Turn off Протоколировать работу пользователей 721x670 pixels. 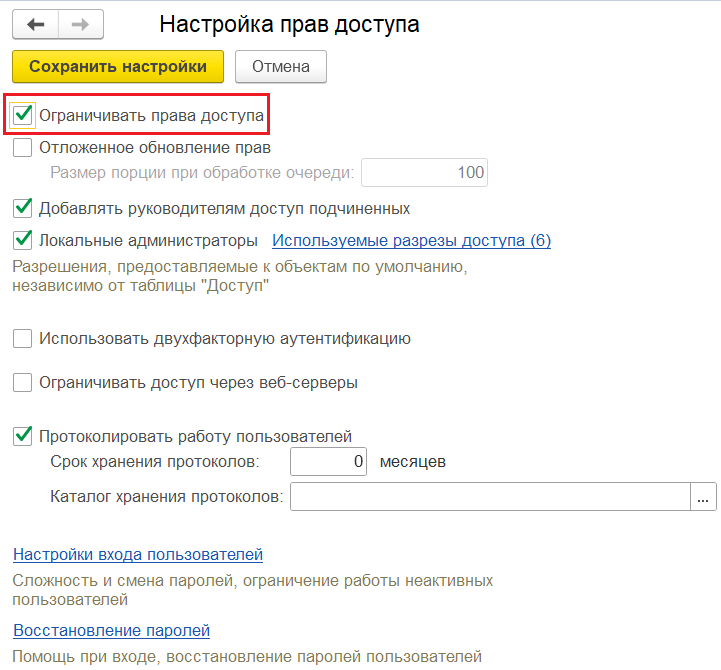[23, 436]
